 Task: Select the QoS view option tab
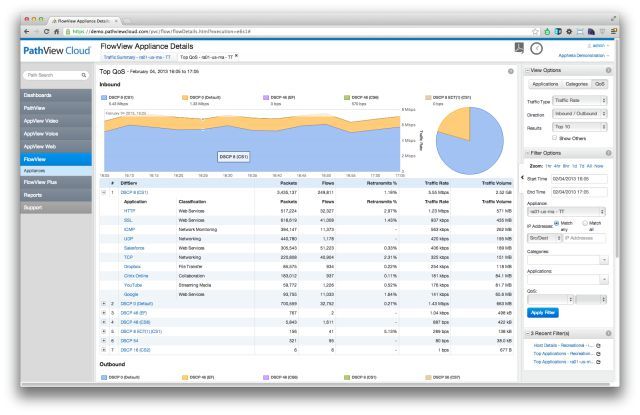coord(599,84)
